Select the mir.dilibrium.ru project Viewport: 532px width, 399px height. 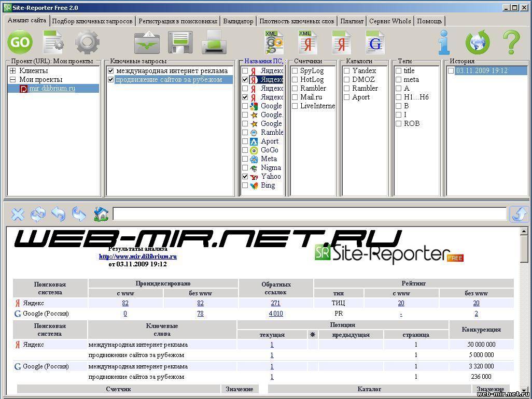(52, 89)
